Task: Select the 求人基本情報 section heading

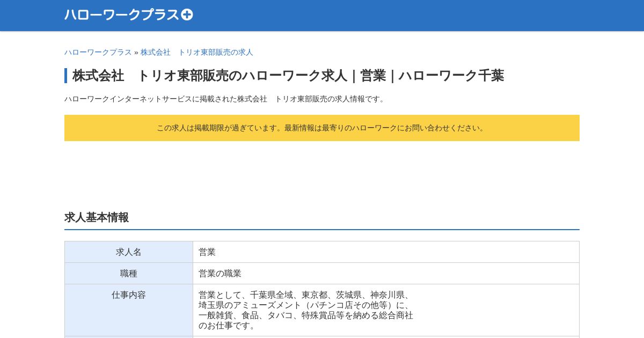Action: coord(97,217)
